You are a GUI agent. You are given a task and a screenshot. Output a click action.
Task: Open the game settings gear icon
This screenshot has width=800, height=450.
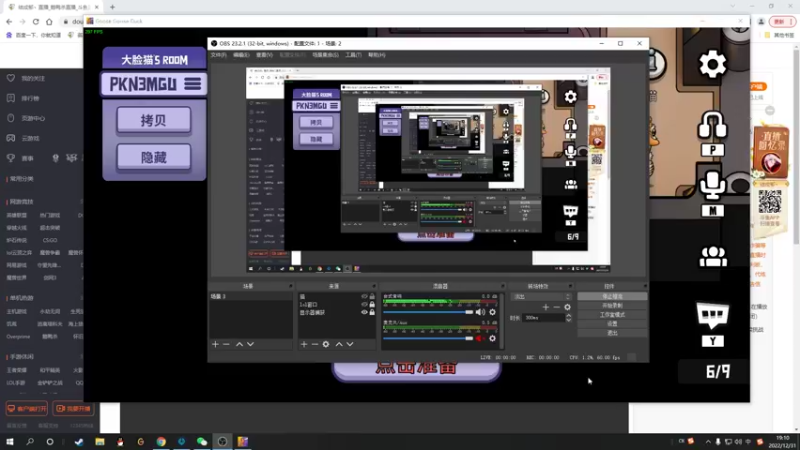pos(712,65)
